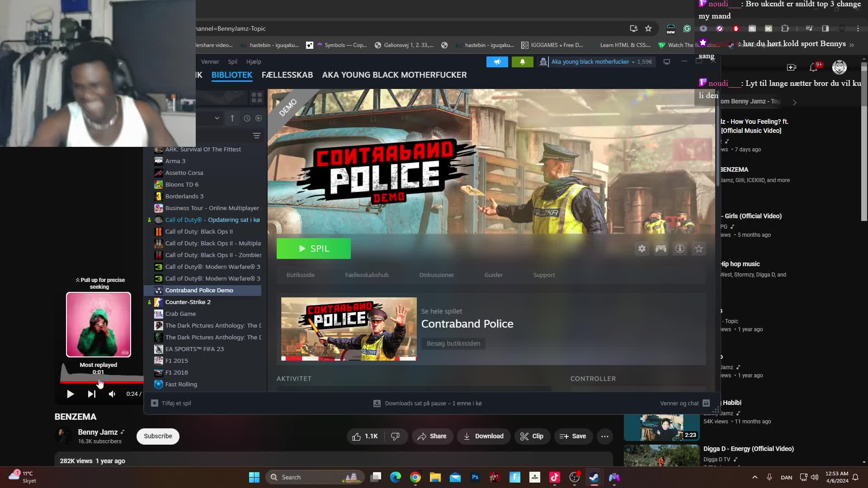Open the Hjælp menu in Steam

click(x=254, y=62)
